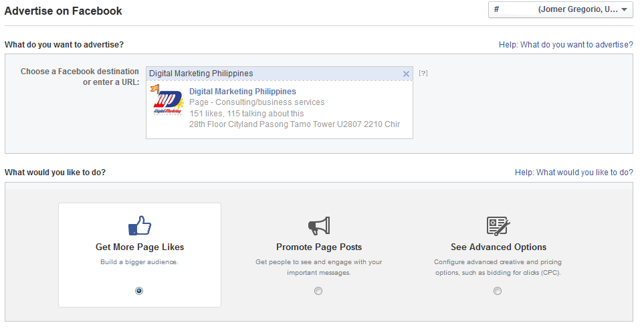Click the Digital Marketing Philippines page logo
This screenshot has width=644, height=331.
(x=167, y=100)
